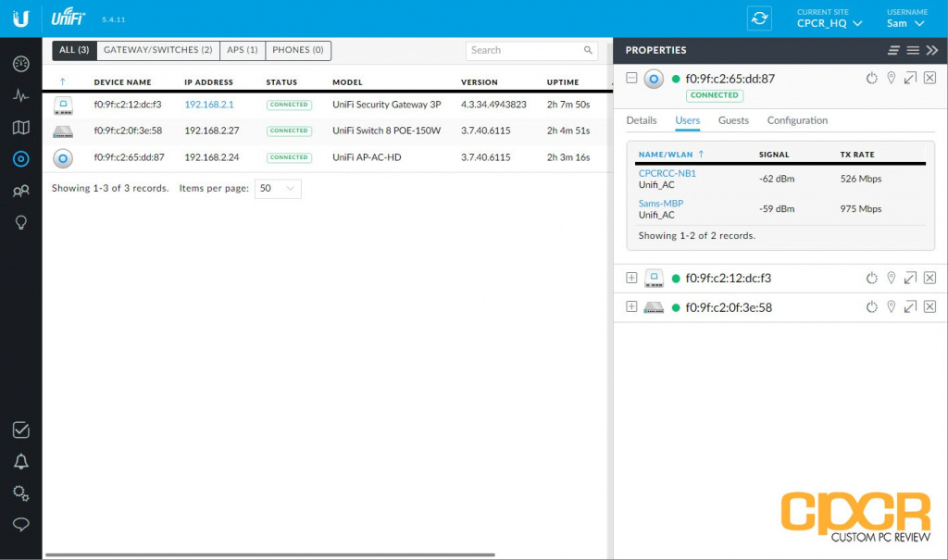
Task: Click the 192.168.2.1 IP address link
Action: pos(208,105)
